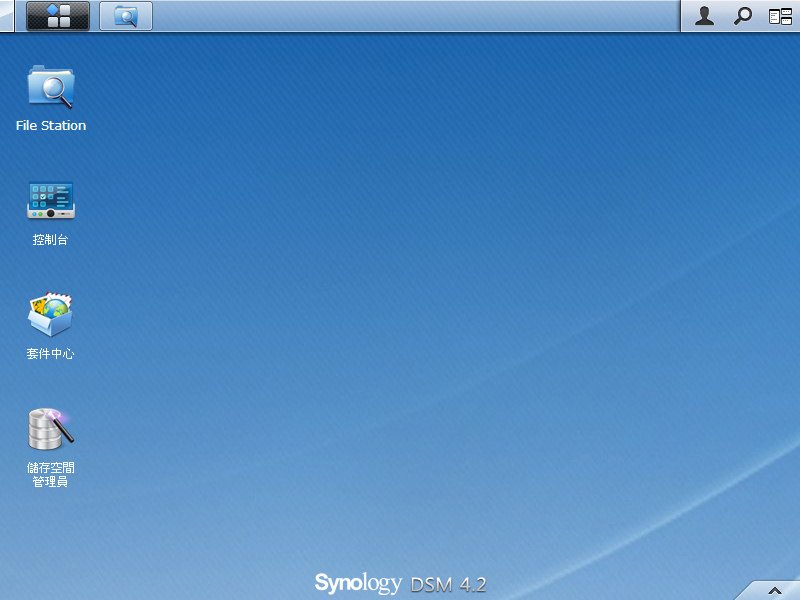Click the show desktop corner at top left
Screen dimensions: 800x600
tap(7, 16)
